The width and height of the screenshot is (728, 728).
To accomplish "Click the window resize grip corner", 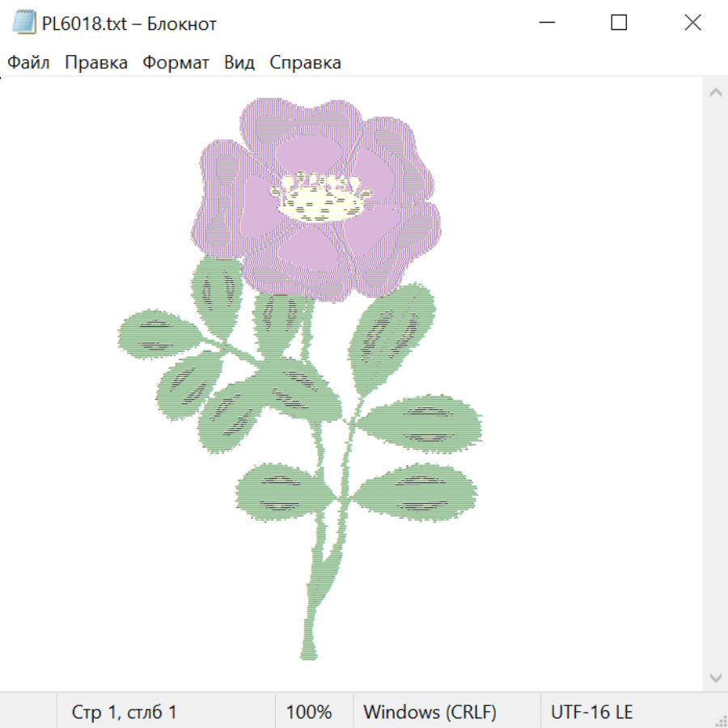I will (720, 720).
